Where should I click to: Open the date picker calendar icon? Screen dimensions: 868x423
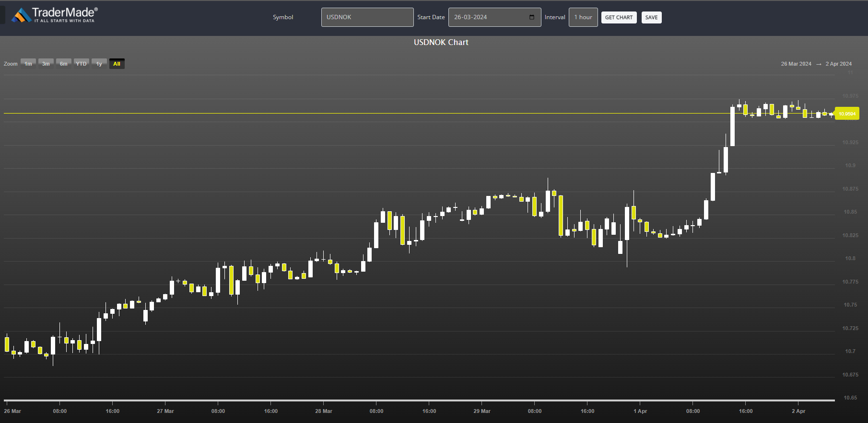coord(532,17)
